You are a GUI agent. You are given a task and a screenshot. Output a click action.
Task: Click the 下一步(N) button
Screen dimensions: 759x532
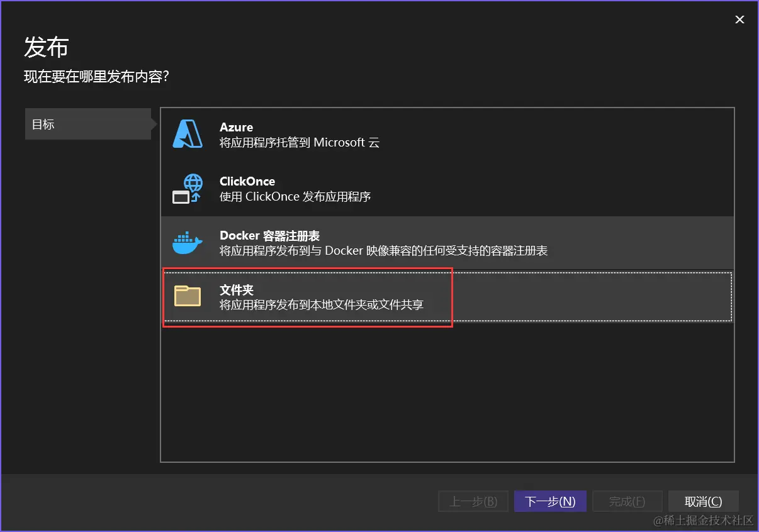coord(550,501)
